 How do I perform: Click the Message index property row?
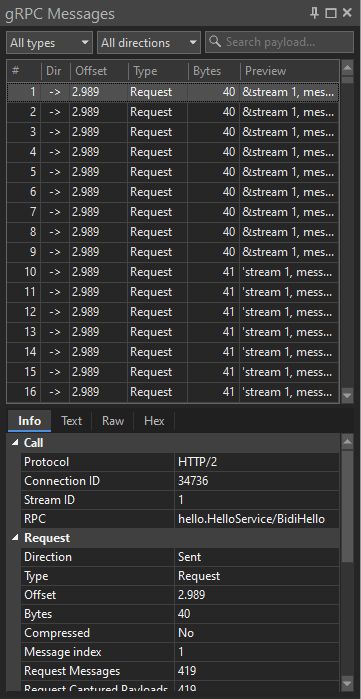[180, 652]
